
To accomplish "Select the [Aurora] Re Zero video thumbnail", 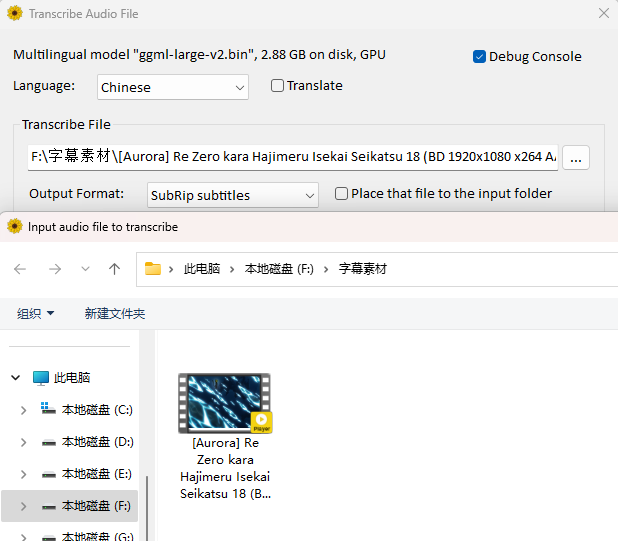I will coord(225,403).
